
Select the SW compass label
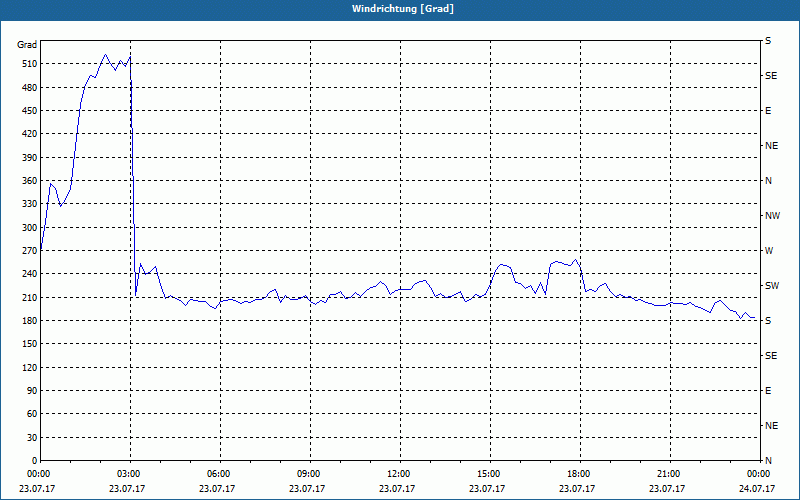click(772, 286)
